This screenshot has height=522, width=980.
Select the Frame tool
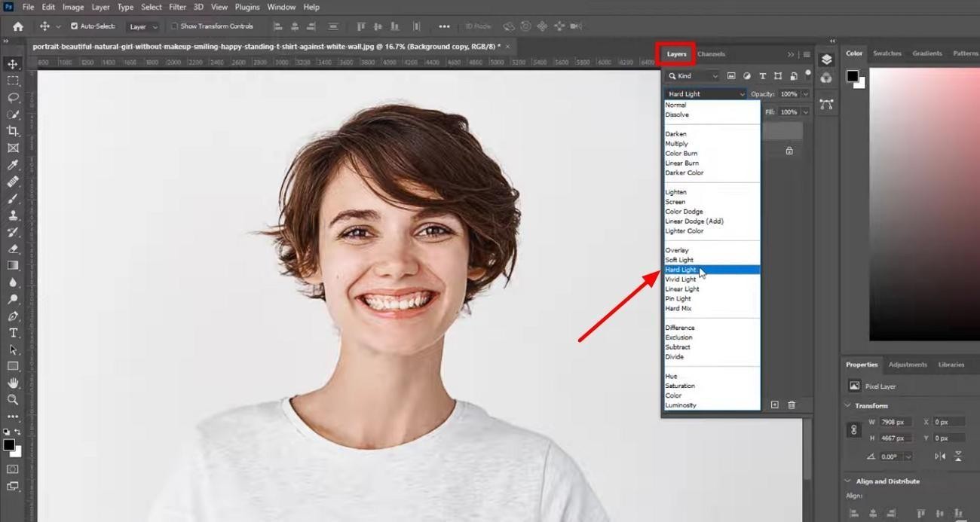tap(13, 148)
